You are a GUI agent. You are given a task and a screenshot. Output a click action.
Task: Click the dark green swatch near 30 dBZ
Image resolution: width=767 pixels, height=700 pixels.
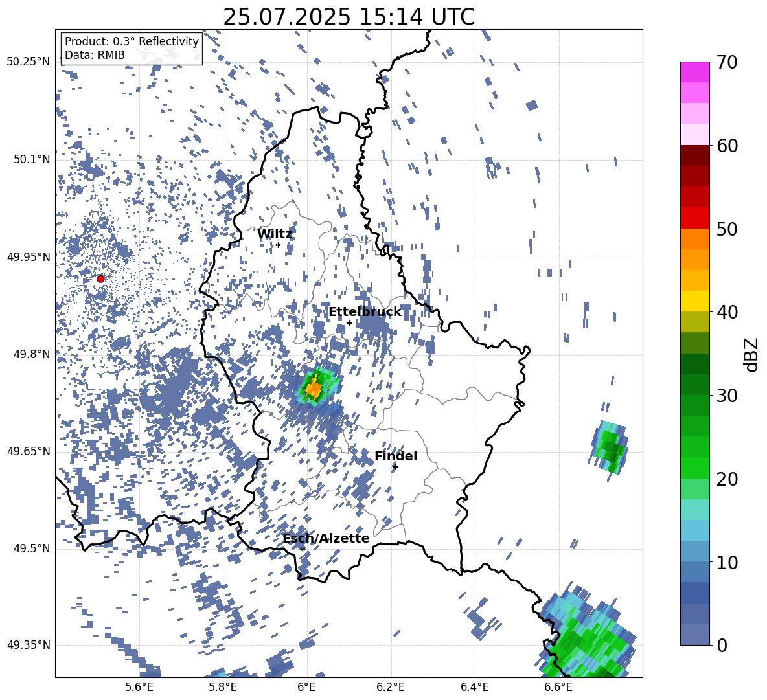pos(694,385)
